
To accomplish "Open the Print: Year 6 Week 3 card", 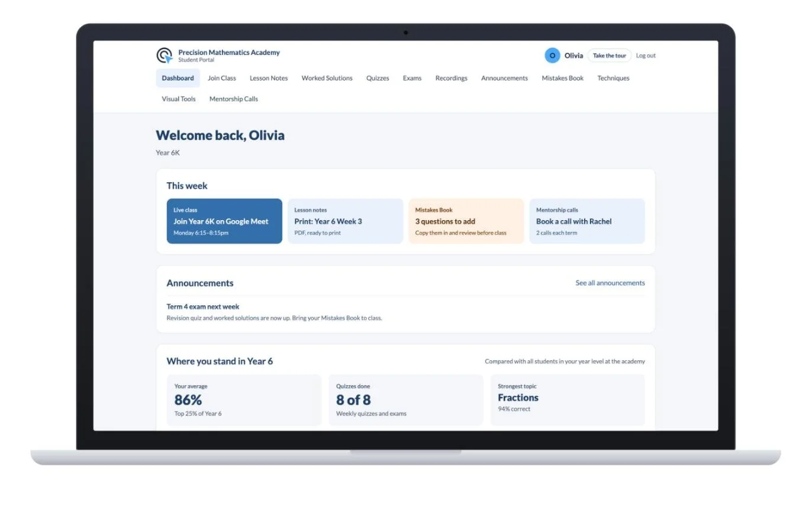I will tap(346, 221).
